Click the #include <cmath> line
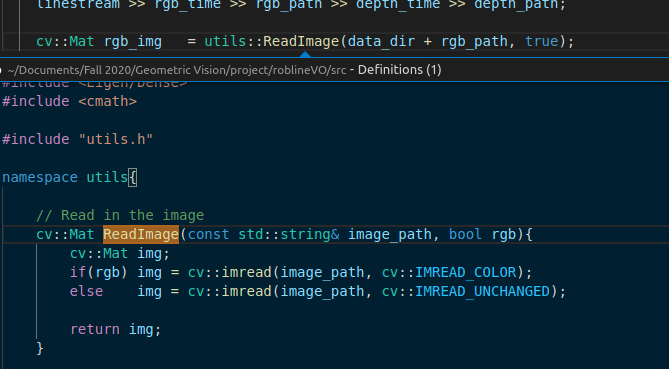Viewport: 669px width, 369px height. coord(69,102)
